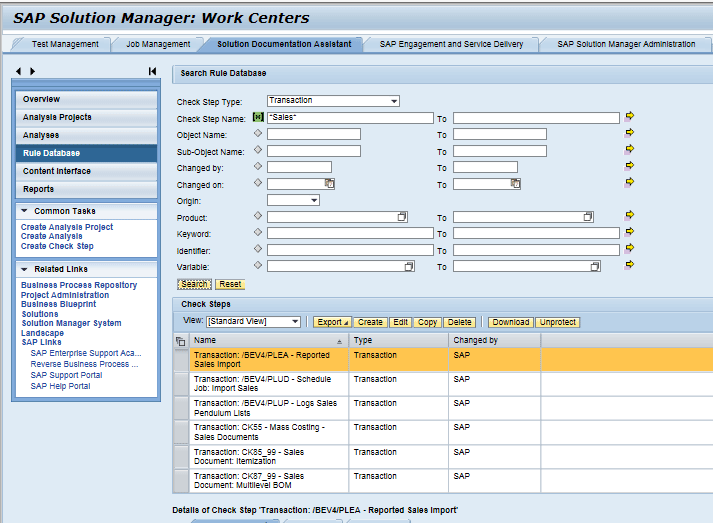Click the Reset button
The image size is (713, 523).
click(230, 284)
